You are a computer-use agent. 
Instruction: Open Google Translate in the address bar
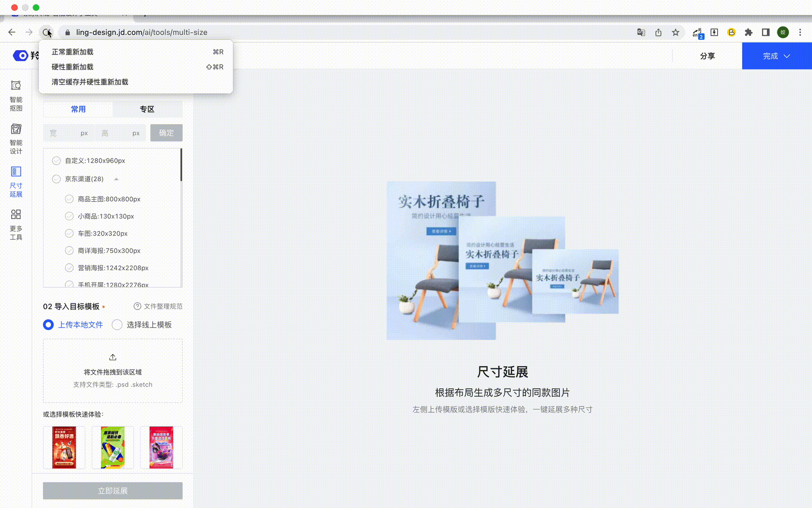click(641, 32)
